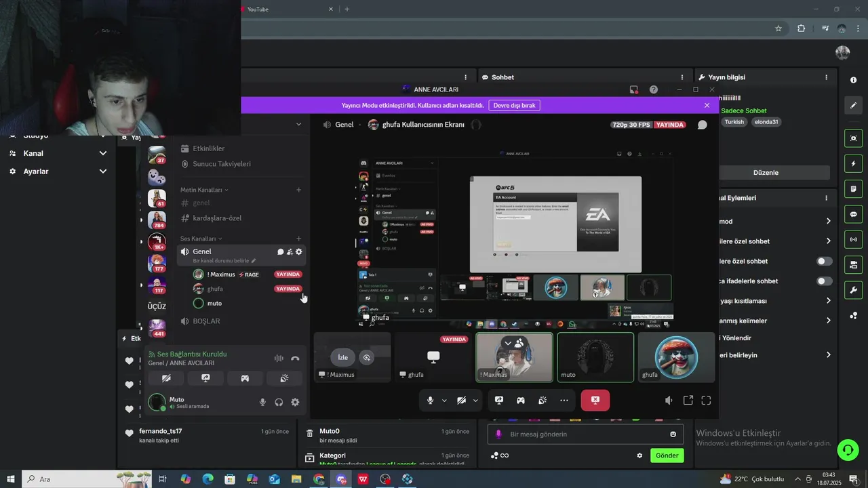Open camera options chevron in call bar
Image resolution: width=868 pixels, height=488 pixels.
[475, 401]
